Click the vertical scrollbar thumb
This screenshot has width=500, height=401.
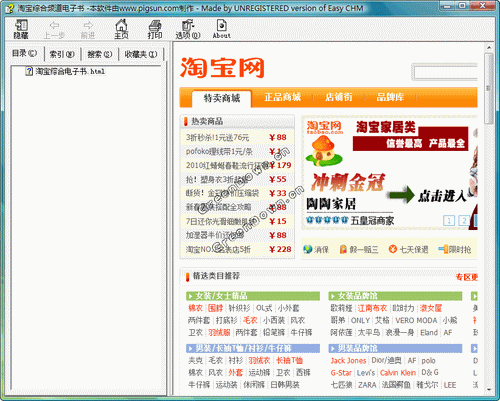488,88
